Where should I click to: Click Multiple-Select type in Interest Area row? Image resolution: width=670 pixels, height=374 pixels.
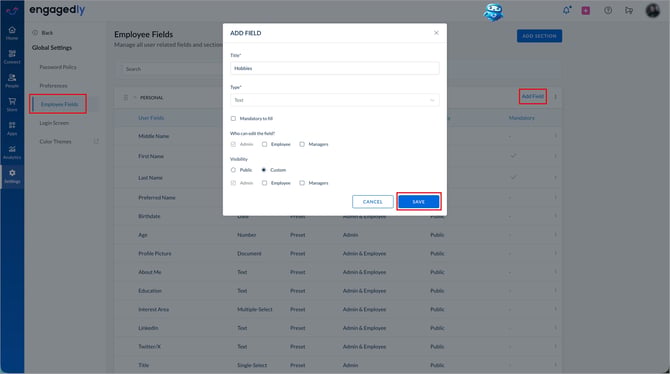pos(255,309)
